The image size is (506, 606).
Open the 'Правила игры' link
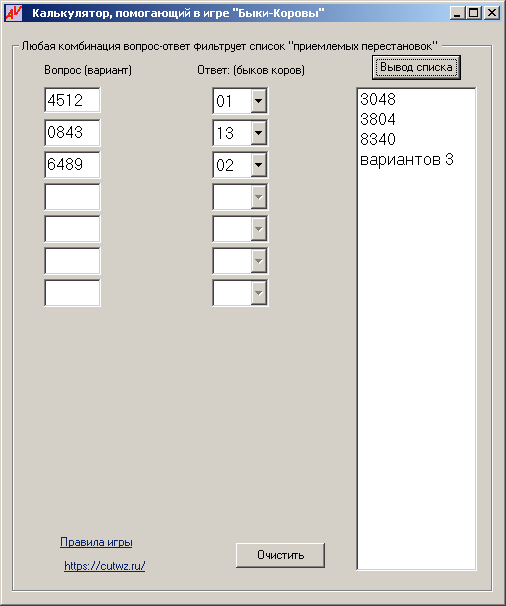pyautogui.click(x=96, y=542)
